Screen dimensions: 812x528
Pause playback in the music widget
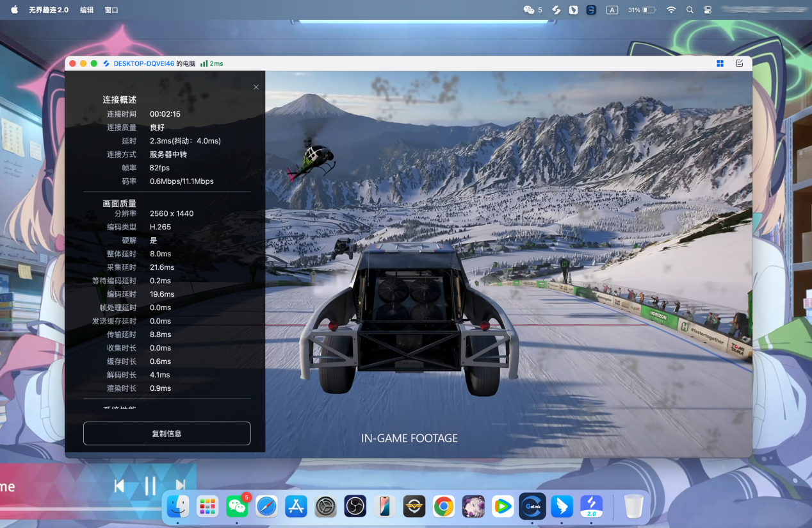click(150, 486)
